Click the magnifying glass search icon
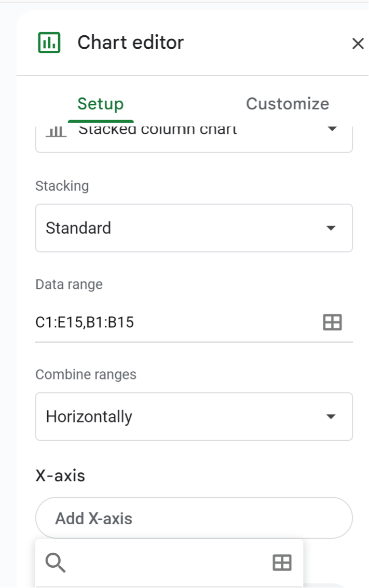The height and width of the screenshot is (588, 369). (x=56, y=562)
